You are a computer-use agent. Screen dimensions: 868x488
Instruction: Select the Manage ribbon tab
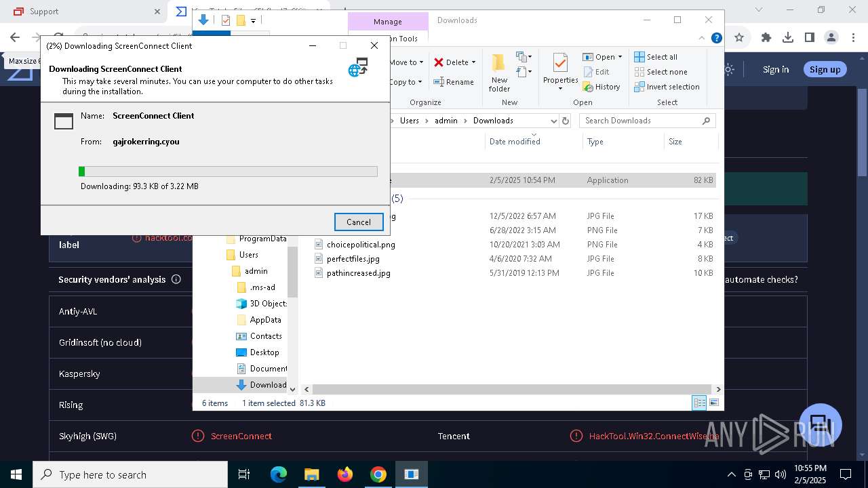coord(388,22)
